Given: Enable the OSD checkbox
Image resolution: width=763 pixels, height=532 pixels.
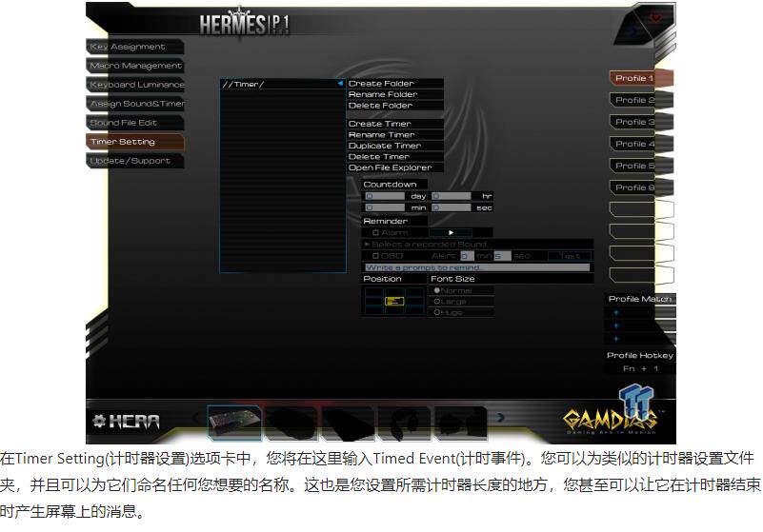Looking at the screenshot, I should (375, 256).
